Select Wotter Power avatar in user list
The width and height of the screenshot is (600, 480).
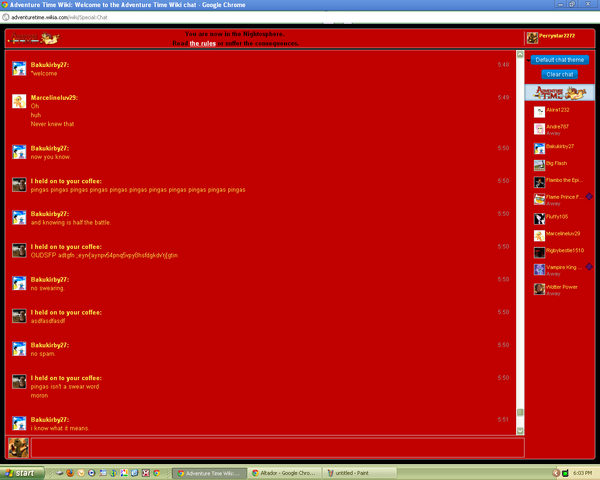(539, 289)
